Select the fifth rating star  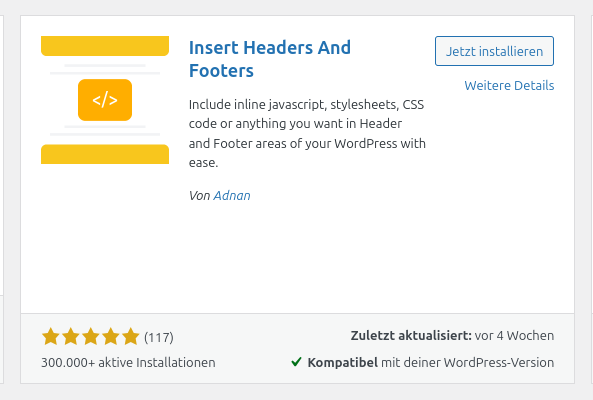point(131,336)
